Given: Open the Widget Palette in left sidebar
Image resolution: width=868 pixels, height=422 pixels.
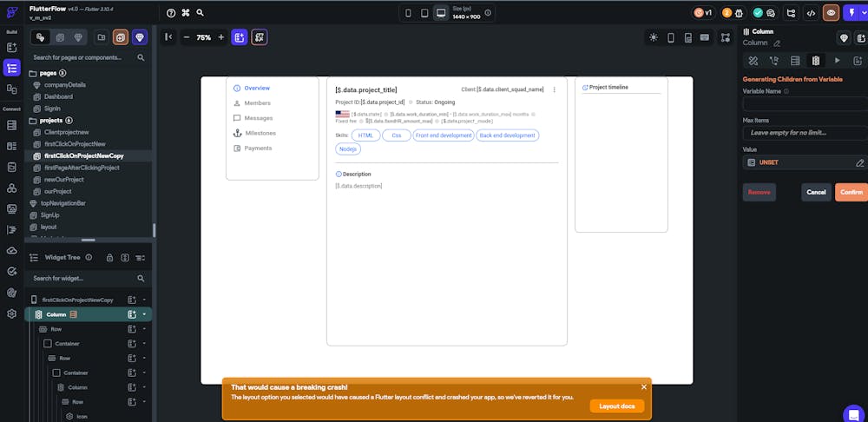Looking at the screenshot, I should click(x=12, y=47).
